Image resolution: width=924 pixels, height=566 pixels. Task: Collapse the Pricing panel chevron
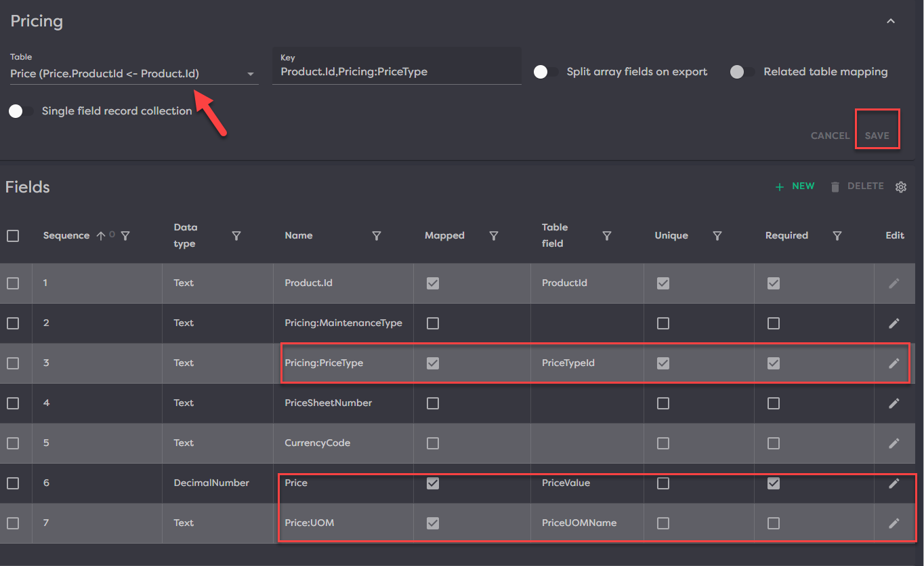click(891, 22)
